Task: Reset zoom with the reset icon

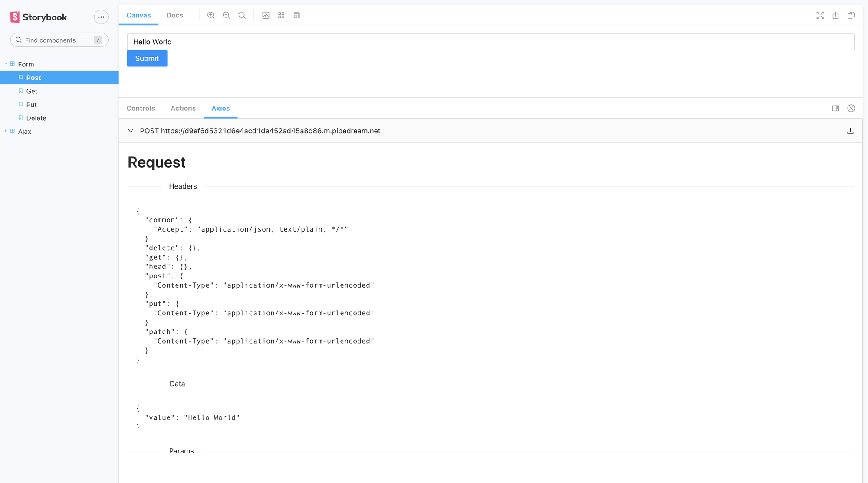Action: pos(242,15)
